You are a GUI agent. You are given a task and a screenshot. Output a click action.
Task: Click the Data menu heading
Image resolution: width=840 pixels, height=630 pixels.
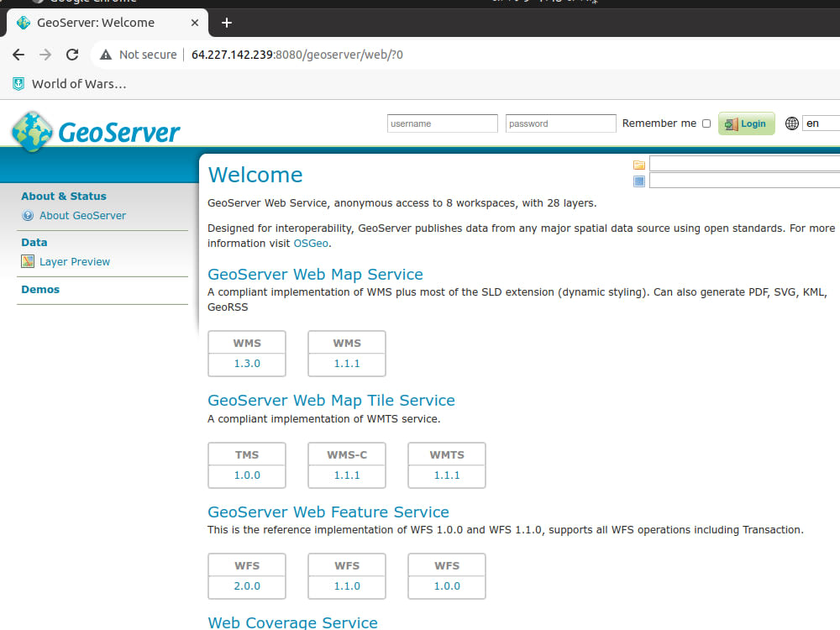pos(34,242)
